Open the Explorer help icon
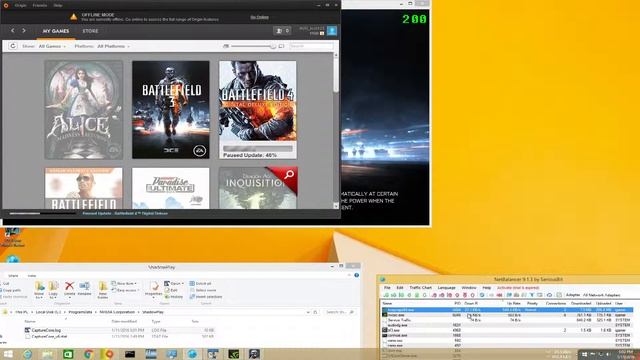 pyautogui.click(x=356, y=276)
